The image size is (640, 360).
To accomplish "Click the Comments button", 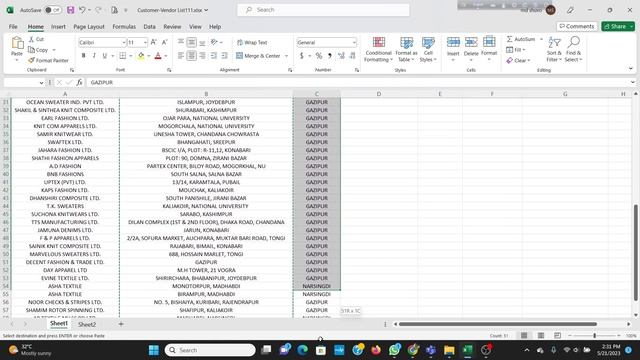I will coord(577,26).
